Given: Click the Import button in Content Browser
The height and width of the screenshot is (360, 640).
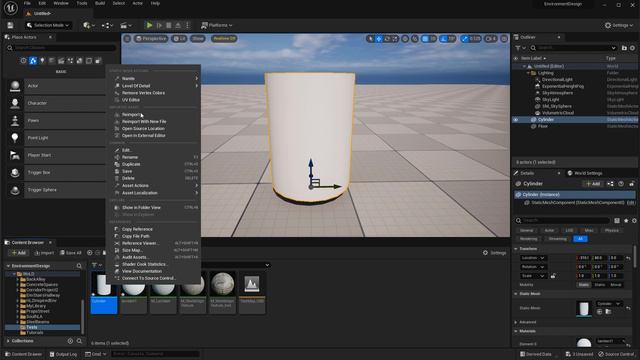Looking at the screenshot, I should tap(44, 253).
